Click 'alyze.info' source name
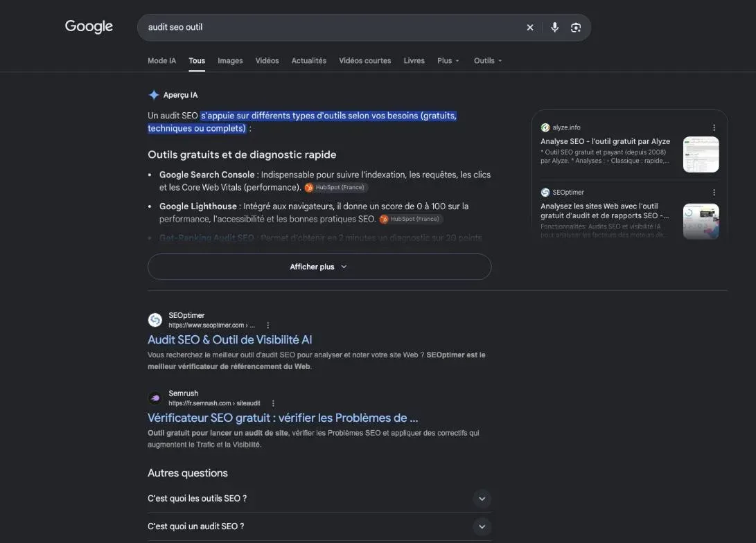Image resolution: width=756 pixels, height=543 pixels. click(x=567, y=127)
